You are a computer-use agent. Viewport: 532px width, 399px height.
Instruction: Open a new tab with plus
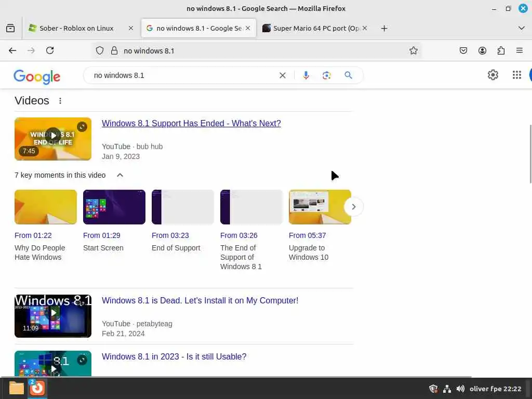(384, 28)
